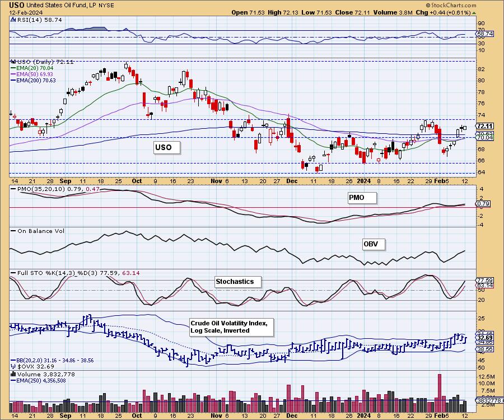504x420 pixels.
Task: Click the 3832778 volume value tag
Action: click(x=489, y=400)
